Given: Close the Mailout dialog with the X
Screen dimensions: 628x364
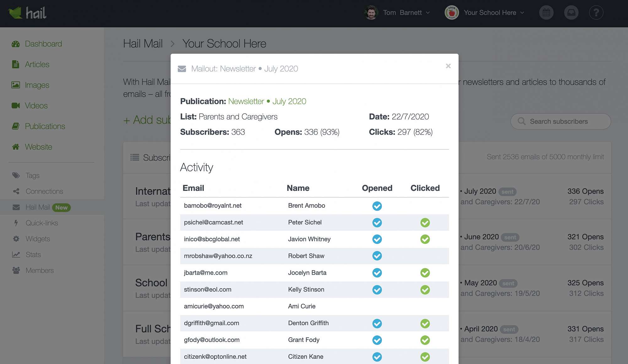Looking at the screenshot, I should point(448,66).
